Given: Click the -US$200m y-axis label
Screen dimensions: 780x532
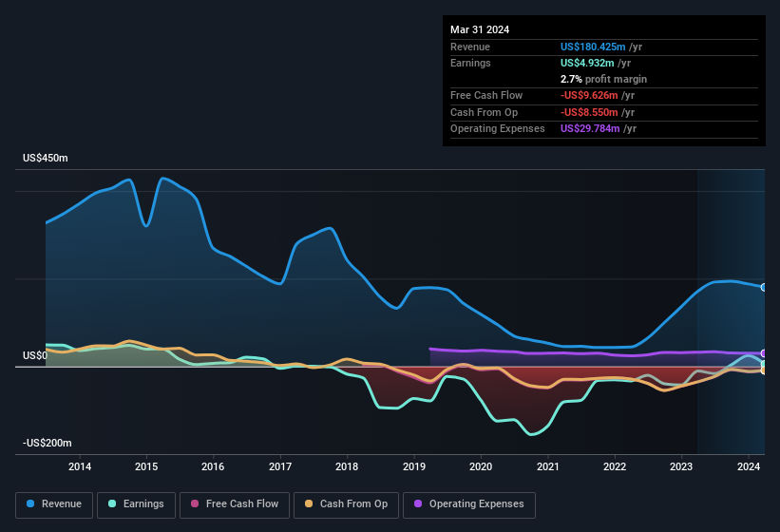Looking at the screenshot, I should coord(48,443).
